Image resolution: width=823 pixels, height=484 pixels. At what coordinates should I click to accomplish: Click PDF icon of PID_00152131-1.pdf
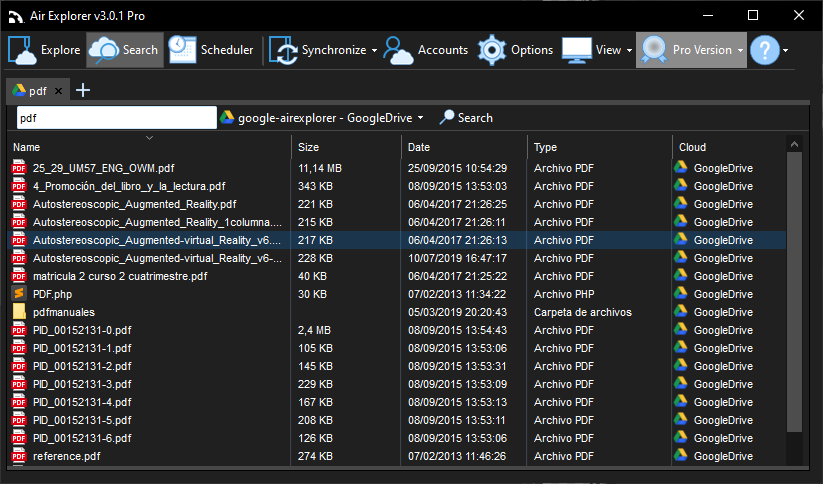19,348
